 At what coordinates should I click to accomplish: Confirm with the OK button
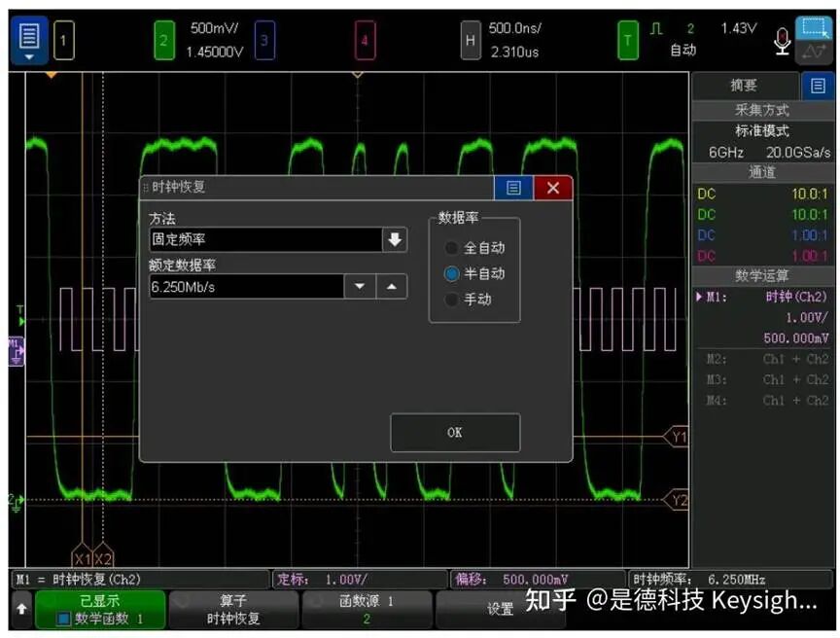point(455,432)
